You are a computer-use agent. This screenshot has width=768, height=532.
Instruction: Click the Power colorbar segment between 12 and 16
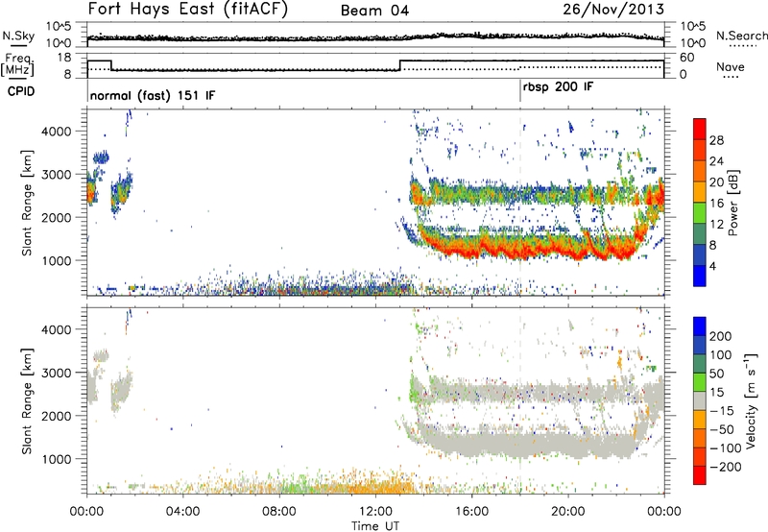(x=700, y=212)
